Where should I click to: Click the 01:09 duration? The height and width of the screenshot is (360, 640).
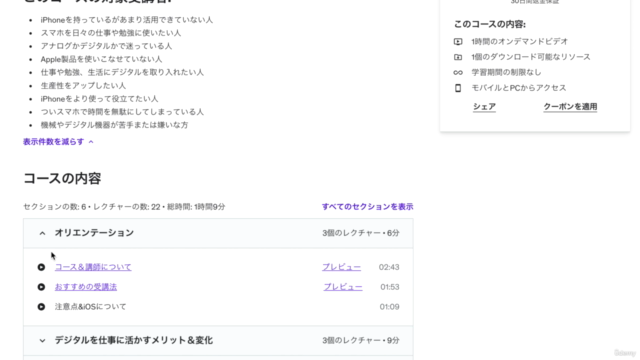coord(389,307)
